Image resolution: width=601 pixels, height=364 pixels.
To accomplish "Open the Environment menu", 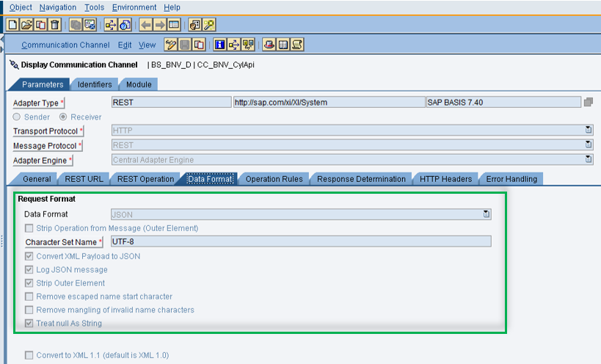I will coord(134,7).
